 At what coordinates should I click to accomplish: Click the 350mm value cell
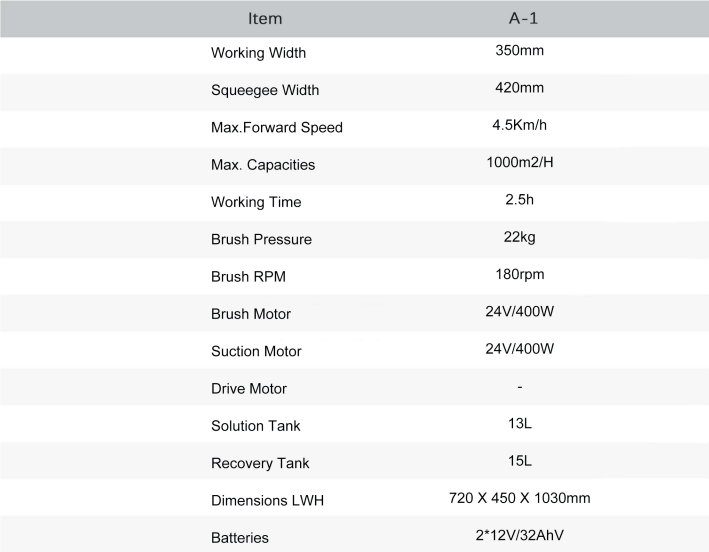(x=519, y=51)
